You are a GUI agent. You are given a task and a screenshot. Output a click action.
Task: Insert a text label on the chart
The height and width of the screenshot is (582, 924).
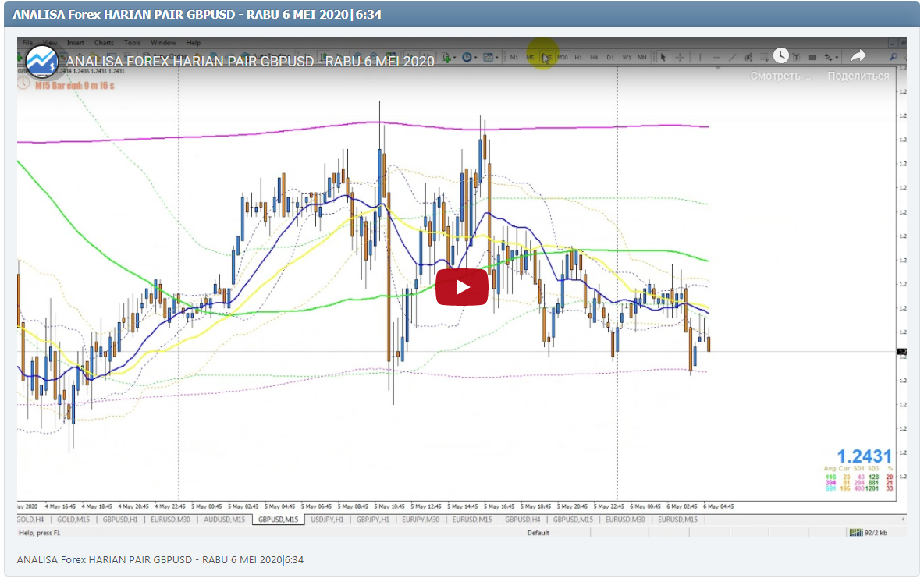point(796,57)
